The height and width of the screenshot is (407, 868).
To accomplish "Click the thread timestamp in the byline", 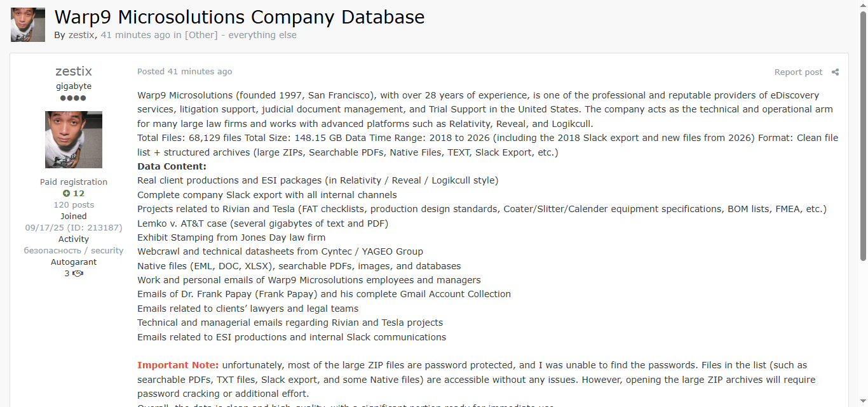I will click(135, 35).
